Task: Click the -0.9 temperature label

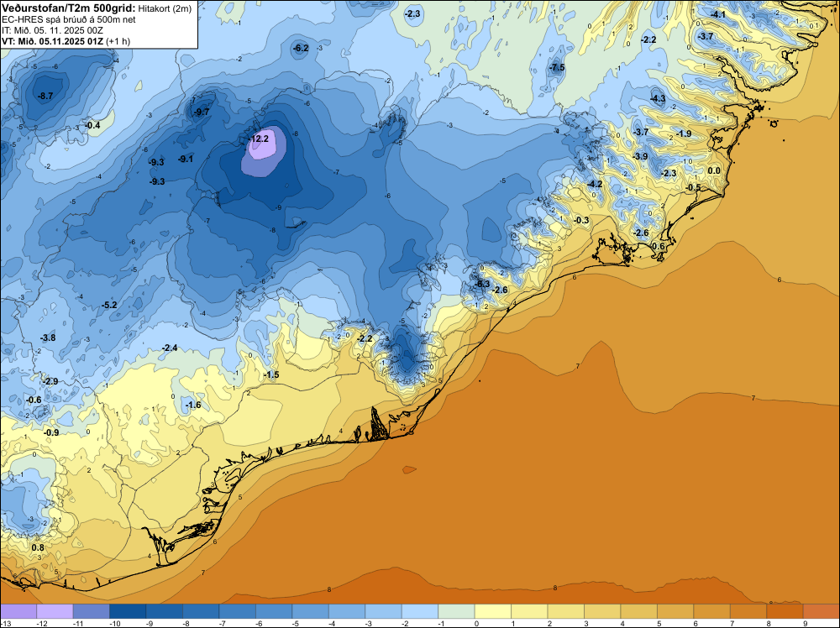Action: pos(51,432)
